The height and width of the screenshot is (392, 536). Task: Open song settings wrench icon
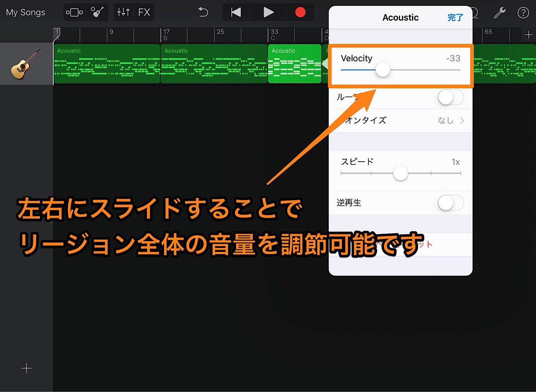[500, 13]
